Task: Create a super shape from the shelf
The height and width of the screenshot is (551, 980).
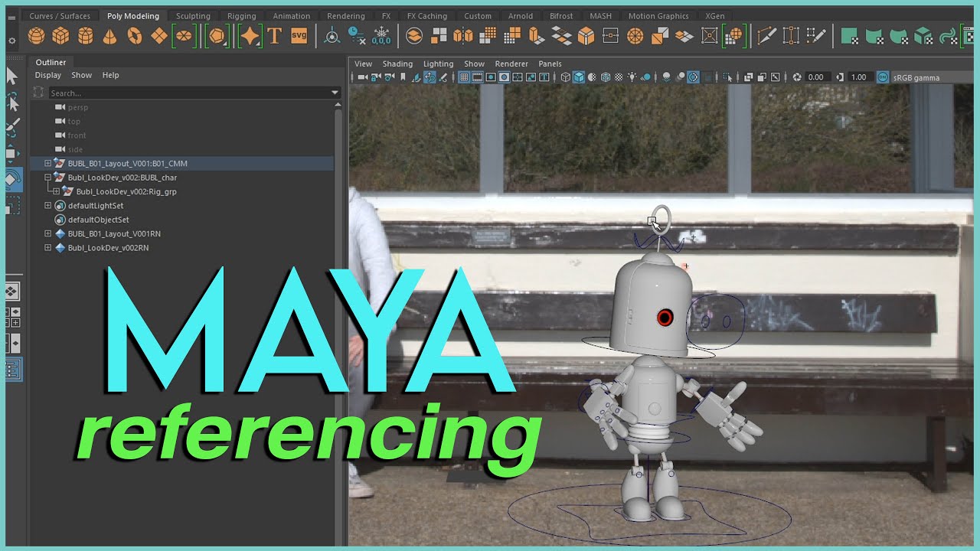Action: coord(250,36)
